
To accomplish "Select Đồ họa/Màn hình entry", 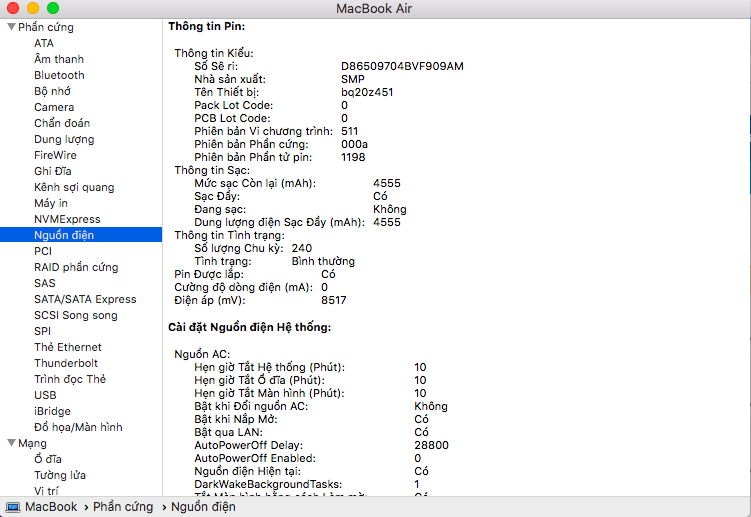I will (79, 427).
